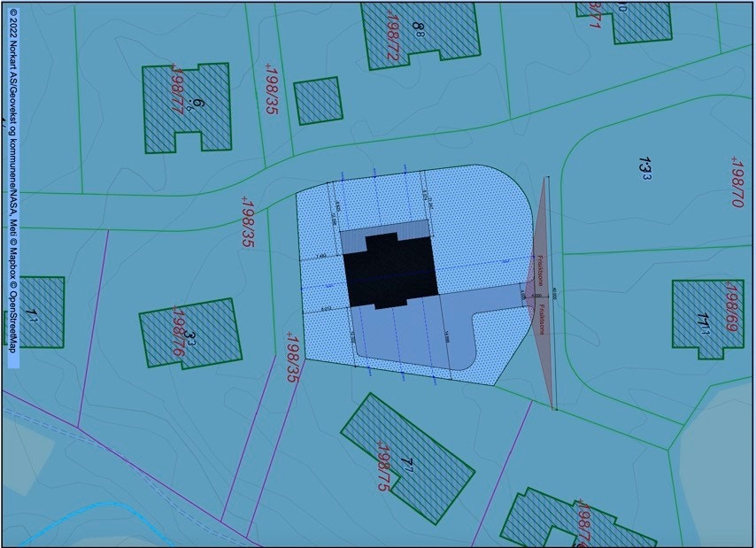Select 198/35 label beside the small hatched outbuilding

pyautogui.click(x=272, y=89)
